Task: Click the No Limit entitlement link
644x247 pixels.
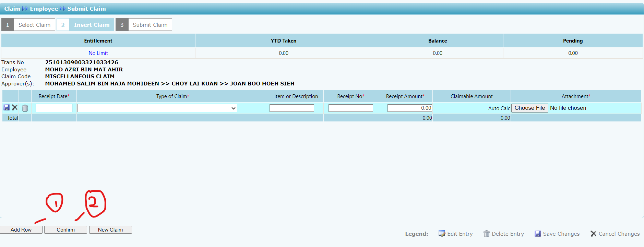Action: coord(98,53)
